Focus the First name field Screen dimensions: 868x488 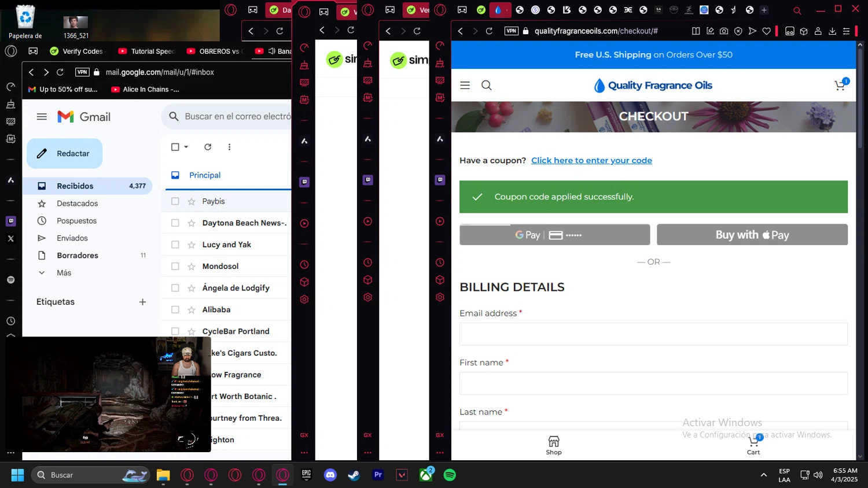coord(653,383)
